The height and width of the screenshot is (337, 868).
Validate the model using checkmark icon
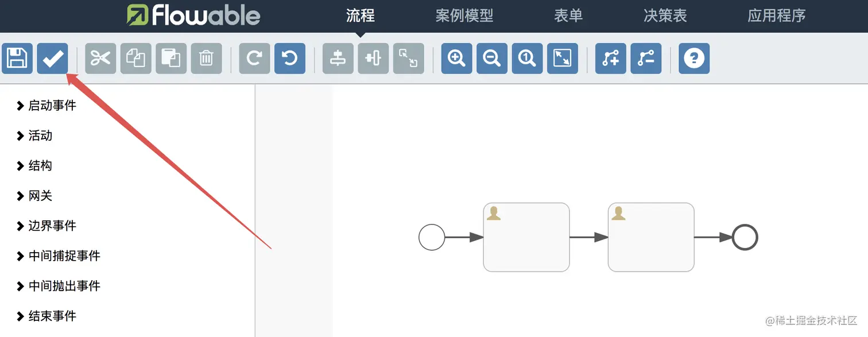pos(52,59)
